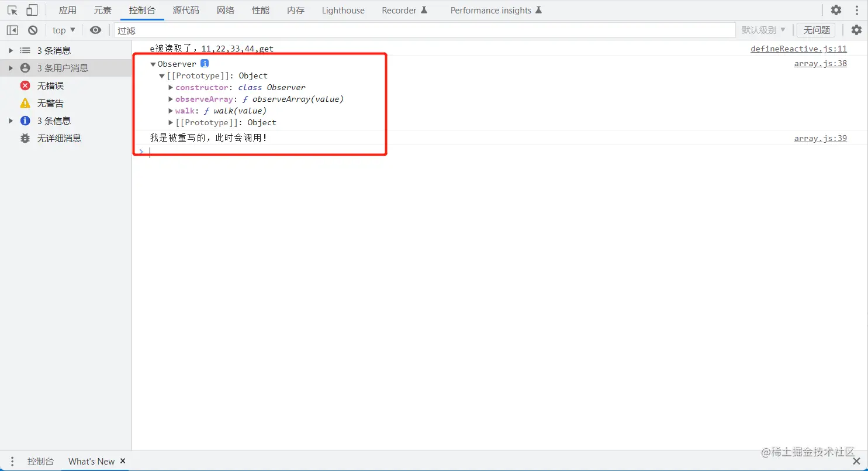Focus the 过滤 filter input field
The height and width of the screenshot is (471, 868).
click(x=424, y=30)
